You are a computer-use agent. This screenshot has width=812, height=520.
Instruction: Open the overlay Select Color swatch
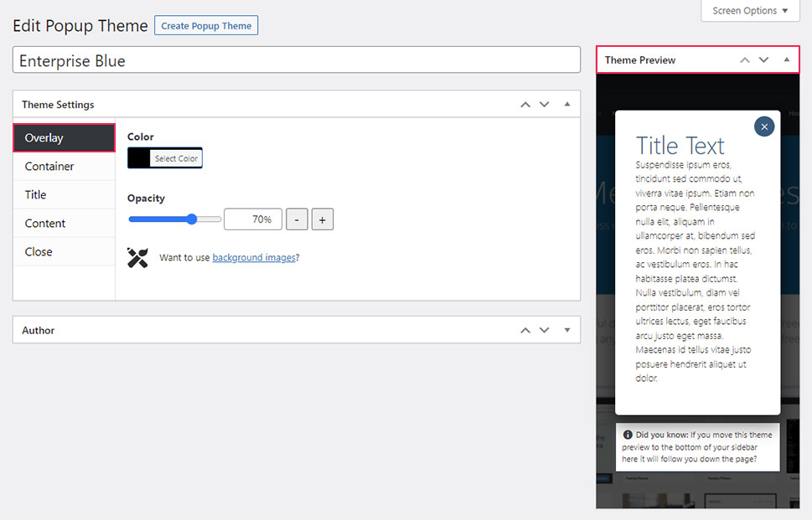click(x=165, y=158)
